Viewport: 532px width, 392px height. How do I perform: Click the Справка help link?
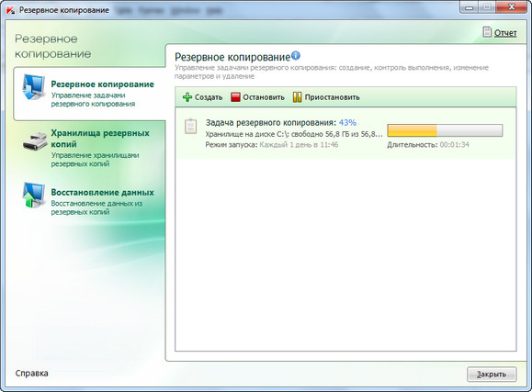(31, 373)
